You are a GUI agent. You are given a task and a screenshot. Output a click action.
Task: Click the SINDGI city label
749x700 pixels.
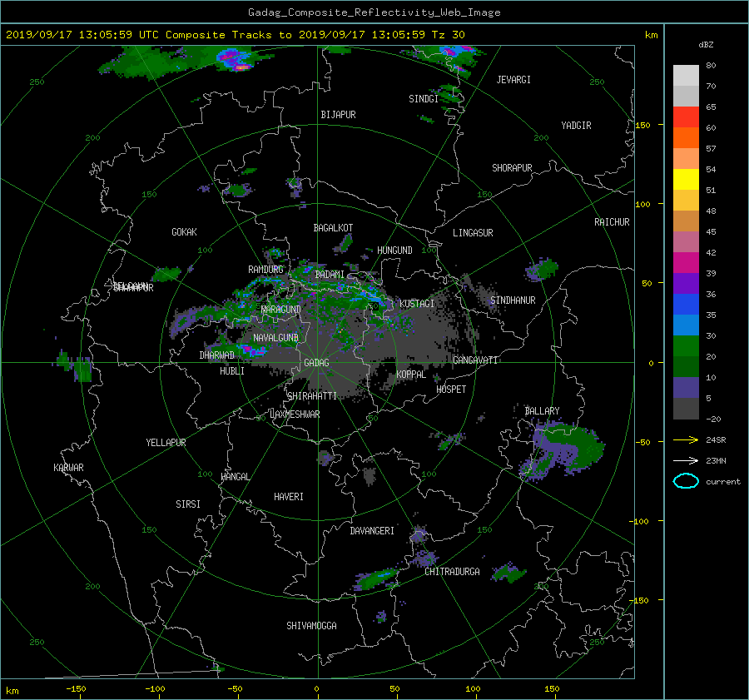point(424,99)
